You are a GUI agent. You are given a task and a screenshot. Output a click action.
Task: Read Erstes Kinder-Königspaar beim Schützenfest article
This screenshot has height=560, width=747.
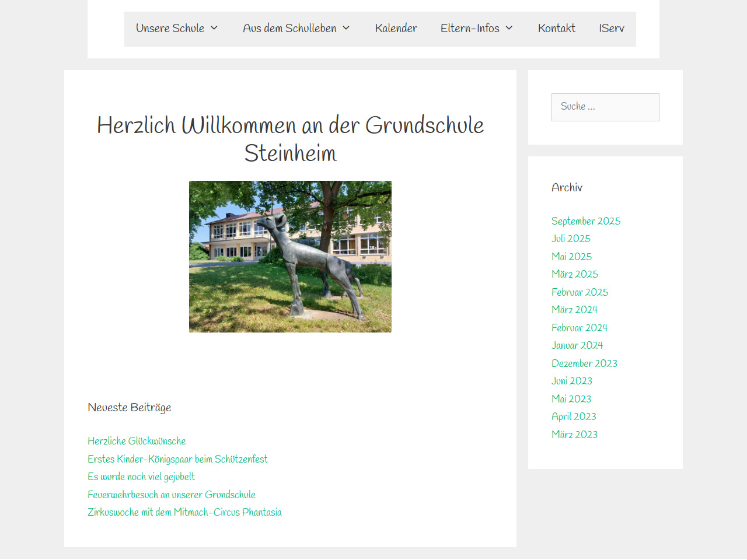click(x=177, y=459)
